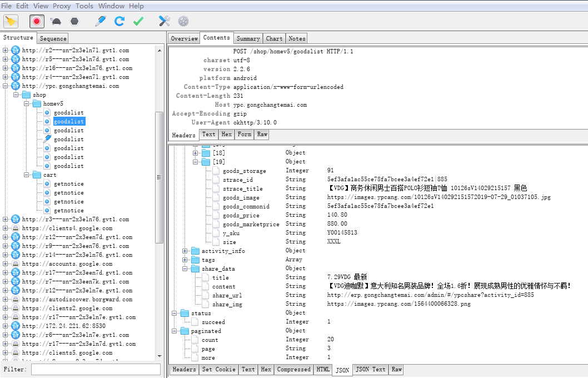Click the share_data folder icon
This screenshot has width=588, height=378.
tap(196, 268)
